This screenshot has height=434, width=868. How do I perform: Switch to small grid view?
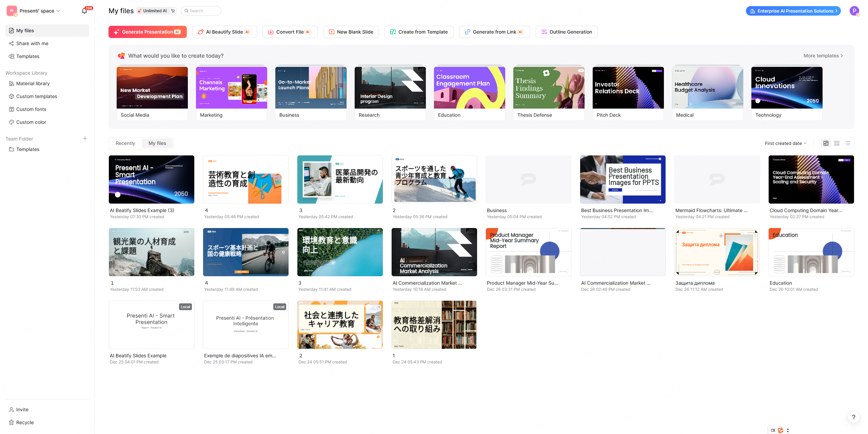pos(837,143)
